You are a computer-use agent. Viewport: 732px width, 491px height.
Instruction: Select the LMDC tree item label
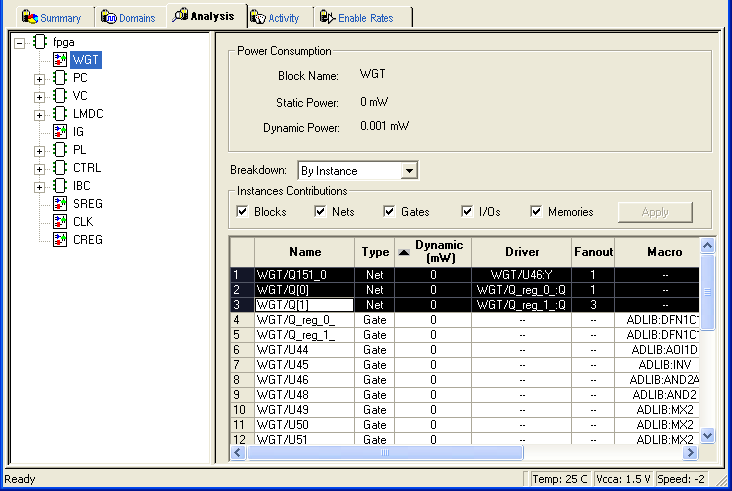coord(88,114)
